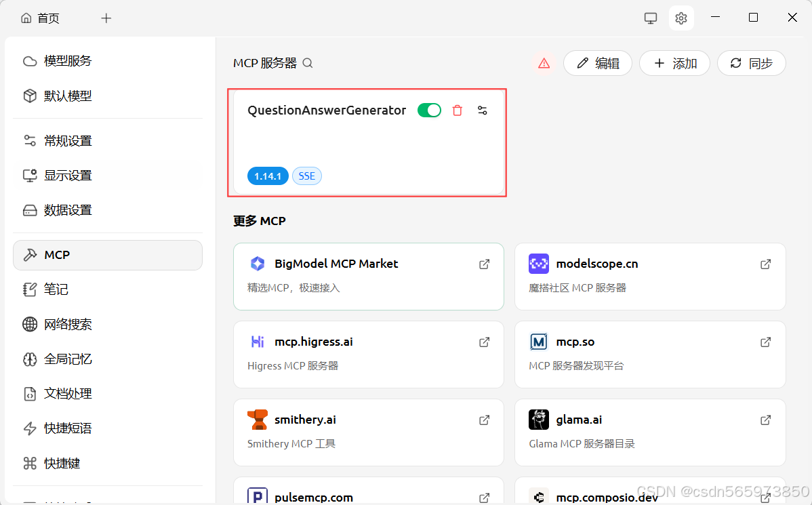Image resolution: width=812 pixels, height=505 pixels.
Task: Click the SSE tag on server card
Action: pos(307,176)
